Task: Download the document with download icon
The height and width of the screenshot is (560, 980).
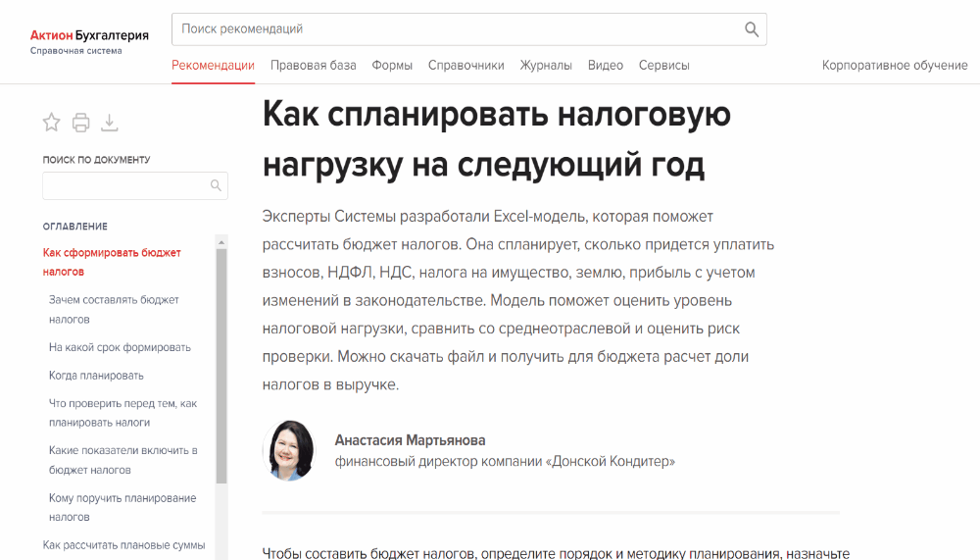Action: pos(110,123)
